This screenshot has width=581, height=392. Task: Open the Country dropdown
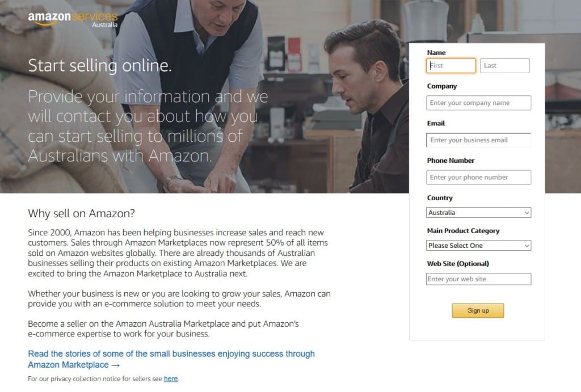click(478, 212)
